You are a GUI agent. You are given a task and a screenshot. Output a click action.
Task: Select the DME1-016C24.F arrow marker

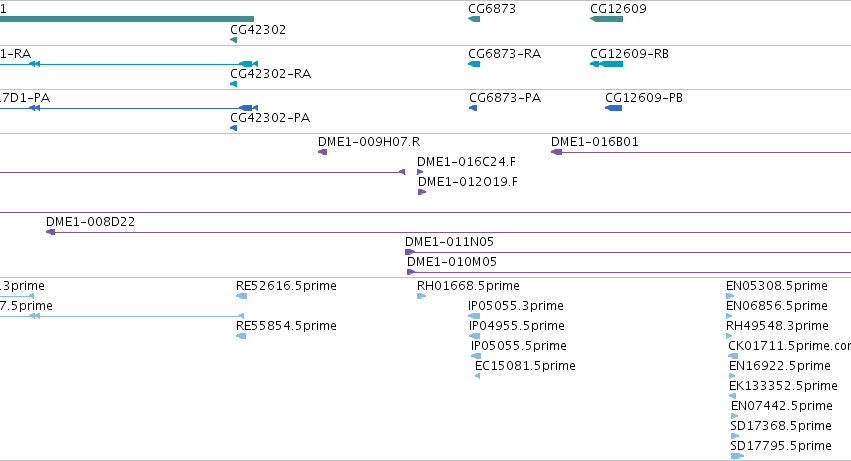(x=420, y=172)
